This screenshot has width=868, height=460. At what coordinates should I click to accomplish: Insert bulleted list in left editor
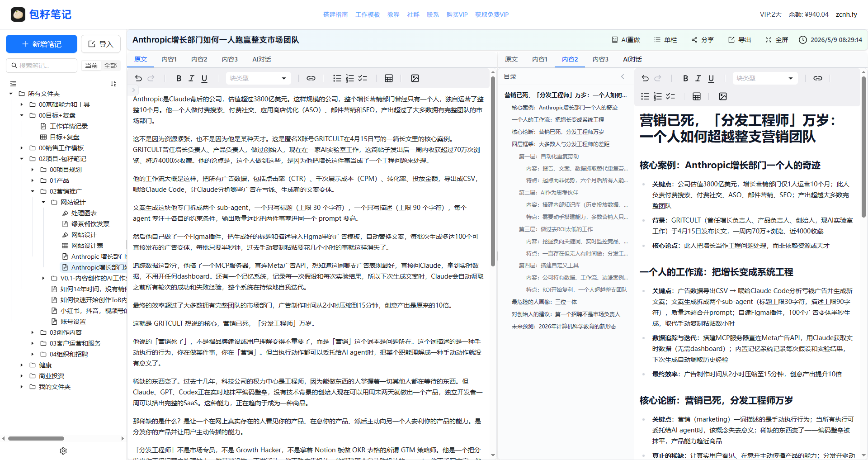click(x=337, y=78)
